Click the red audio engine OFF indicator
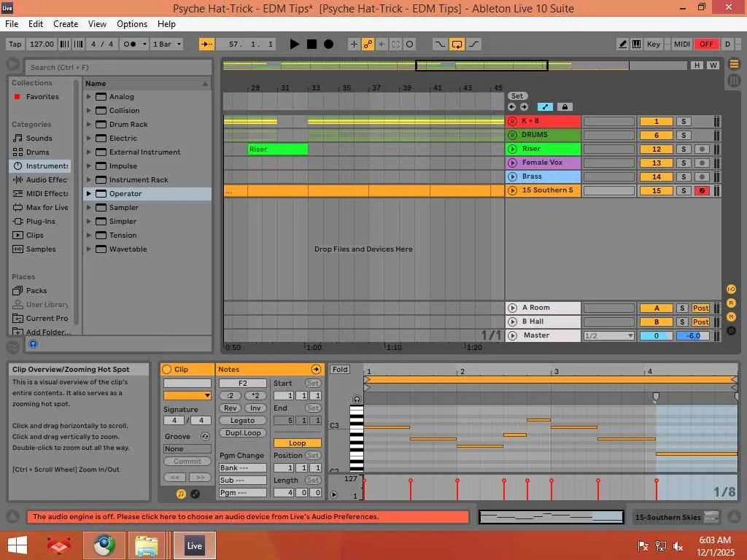The image size is (747, 560). coord(706,44)
